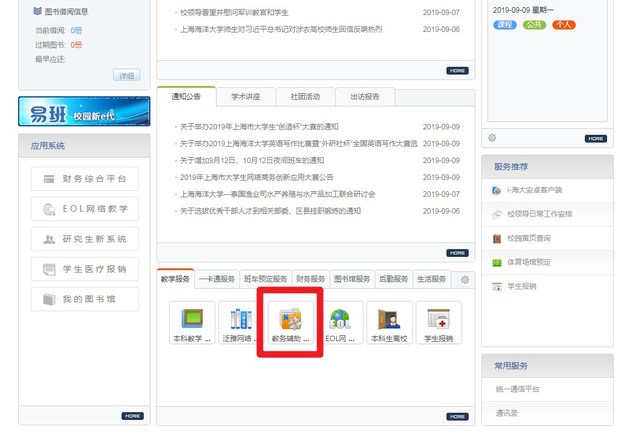Toggle the 个人 calendar filter
Image resolution: width=638 pixels, height=435 pixels.
point(564,23)
